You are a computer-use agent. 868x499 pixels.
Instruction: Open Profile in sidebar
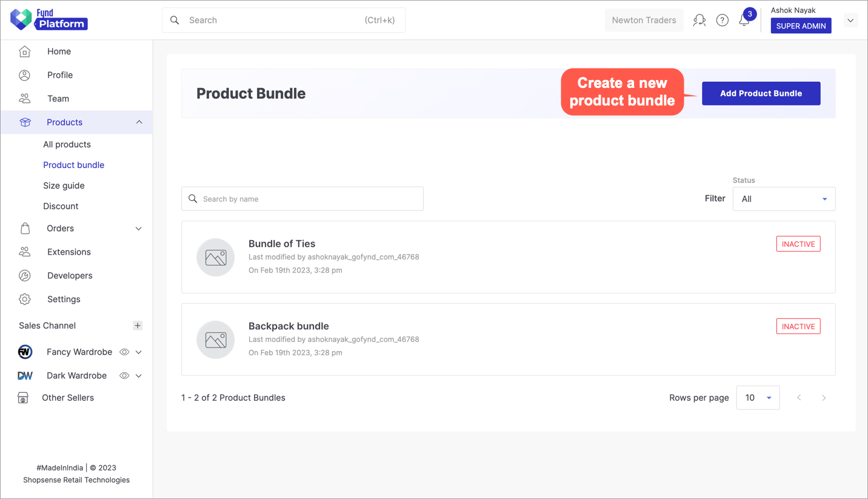click(60, 75)
